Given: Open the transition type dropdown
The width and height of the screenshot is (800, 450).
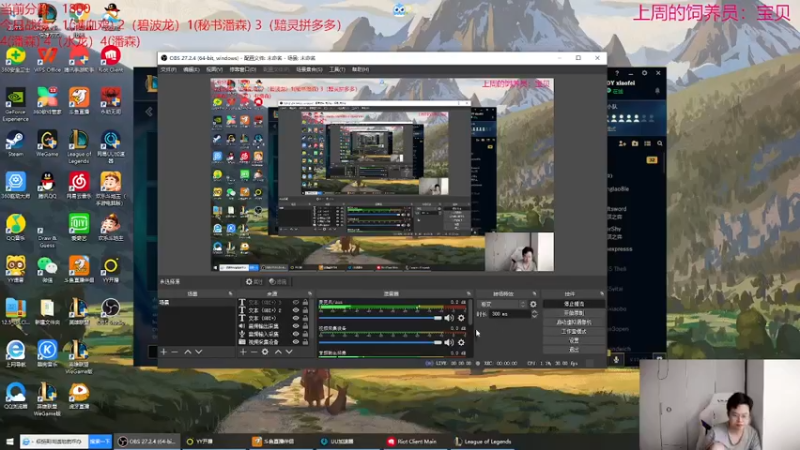Looking at the screenshot, I should click(x=502, y=304).
